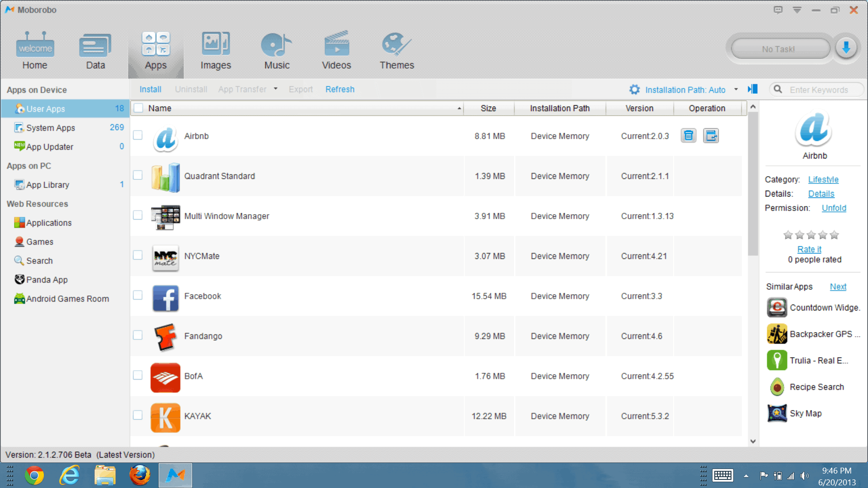Click the Unfold permission link
This screenshot has height=488, width=868.
click(834, 208)
